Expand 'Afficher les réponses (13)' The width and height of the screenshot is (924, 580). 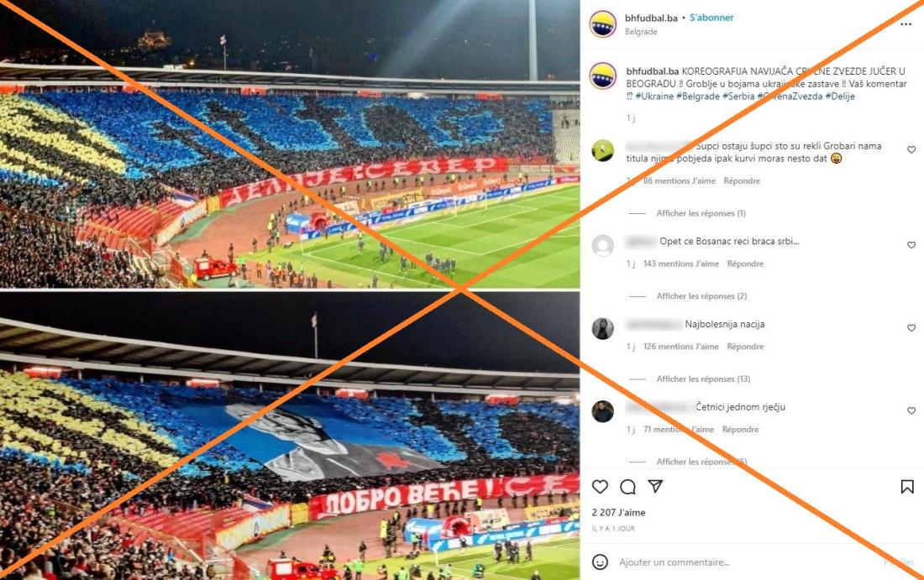703,379
